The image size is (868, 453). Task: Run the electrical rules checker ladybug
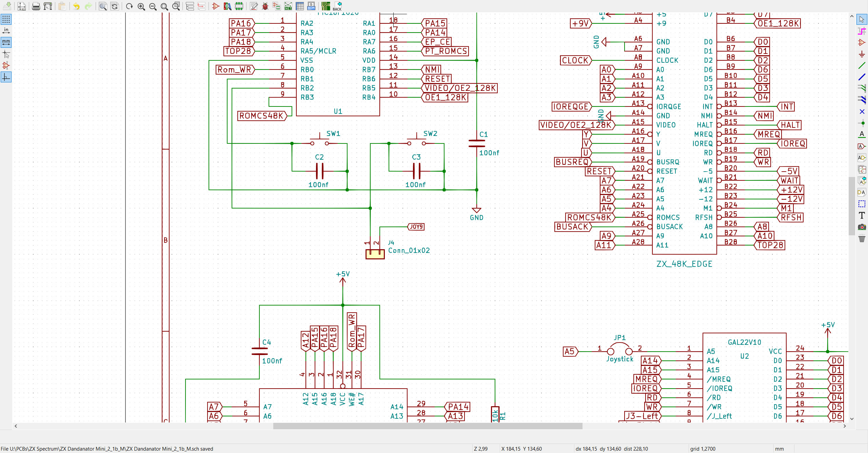pos(265,6)
